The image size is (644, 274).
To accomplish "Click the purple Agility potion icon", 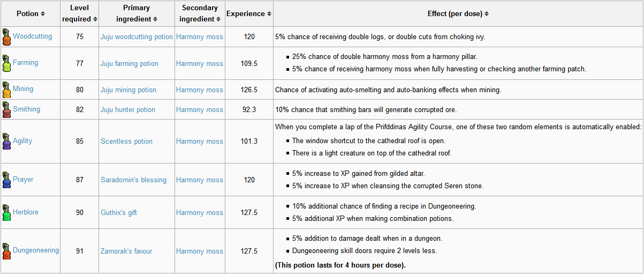I will coord(6,141).
